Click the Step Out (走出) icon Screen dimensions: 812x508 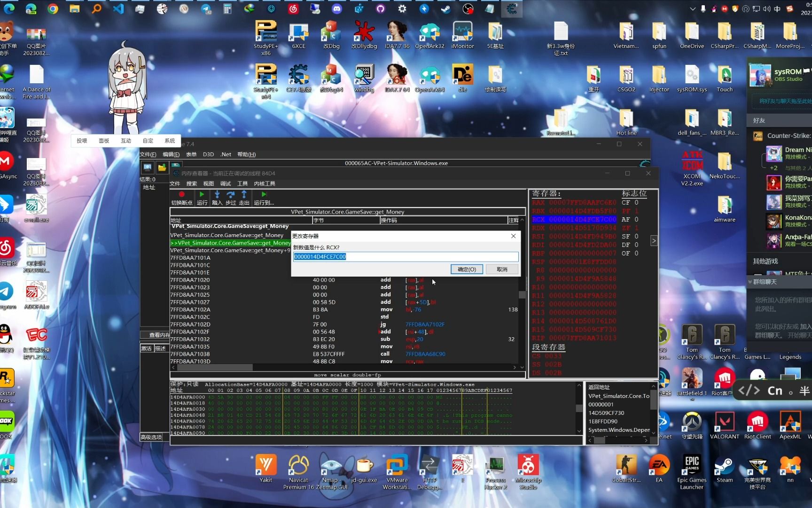tap(244, 194)
